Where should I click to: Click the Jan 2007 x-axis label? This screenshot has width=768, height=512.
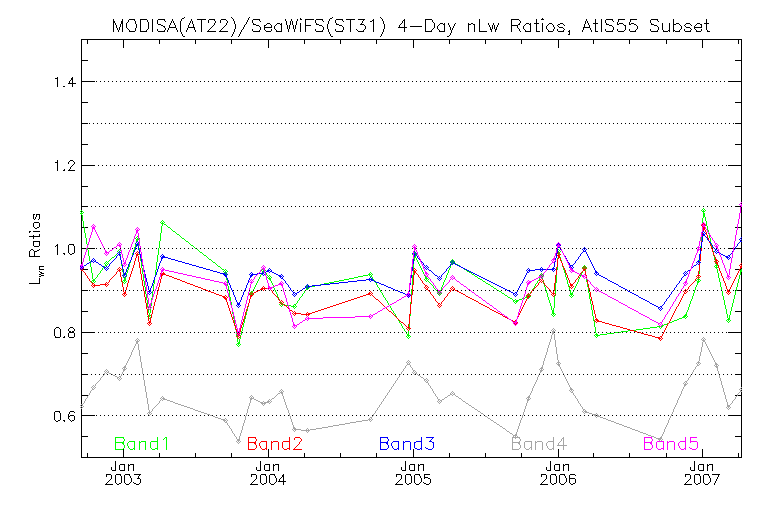(x=702, y=473)
